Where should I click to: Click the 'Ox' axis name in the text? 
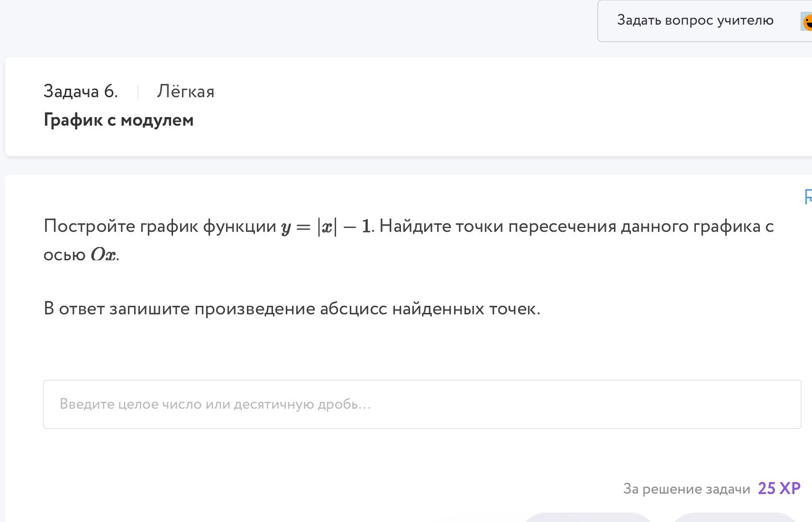[103, 255]
